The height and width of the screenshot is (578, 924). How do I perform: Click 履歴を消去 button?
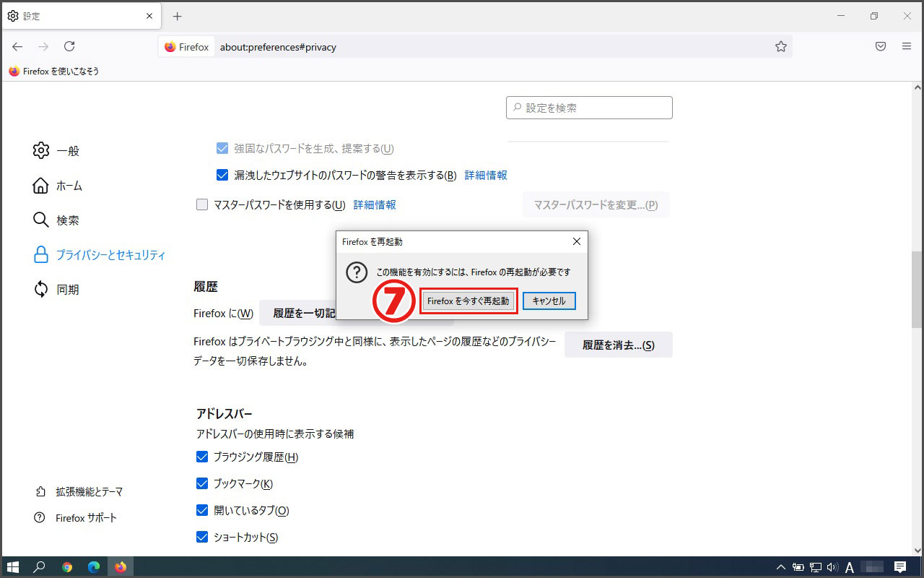[619, 345]
